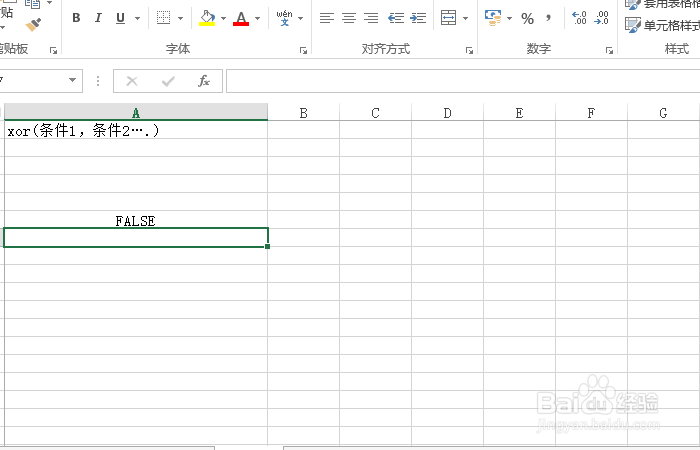The width and height of the screenshot is (700, 450).
Task: Click into the formula bar
Action: pos(463,81)
